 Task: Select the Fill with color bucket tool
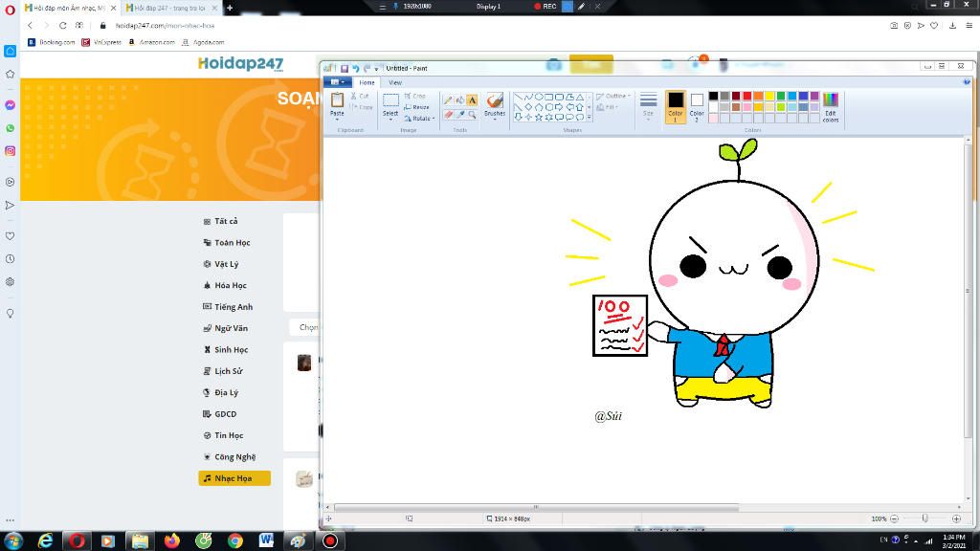pos(460,99)
